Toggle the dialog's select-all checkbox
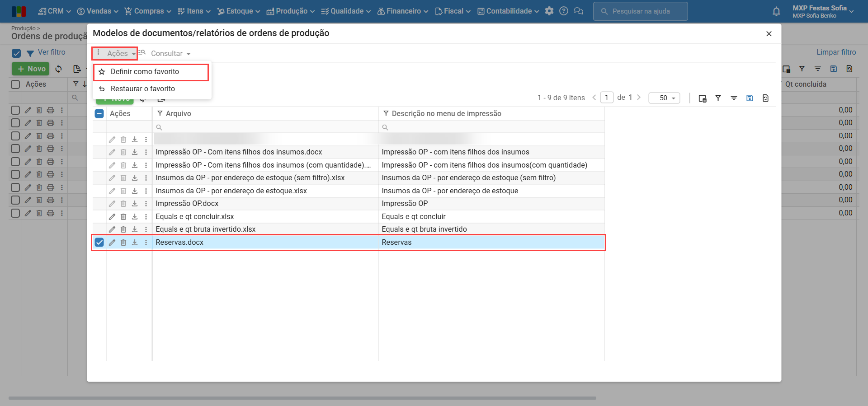Screen dimensions: 868x406 pos(99,114)
